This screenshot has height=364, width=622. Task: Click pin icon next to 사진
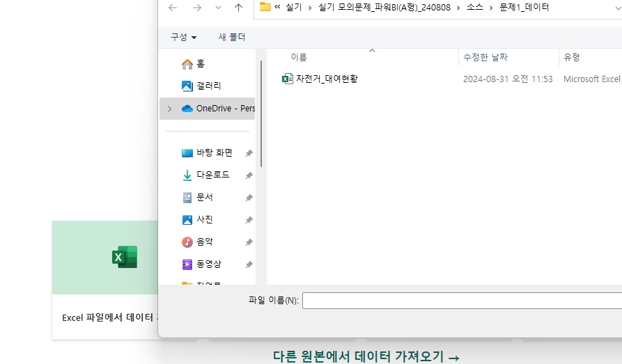click(x=249, y=220)
